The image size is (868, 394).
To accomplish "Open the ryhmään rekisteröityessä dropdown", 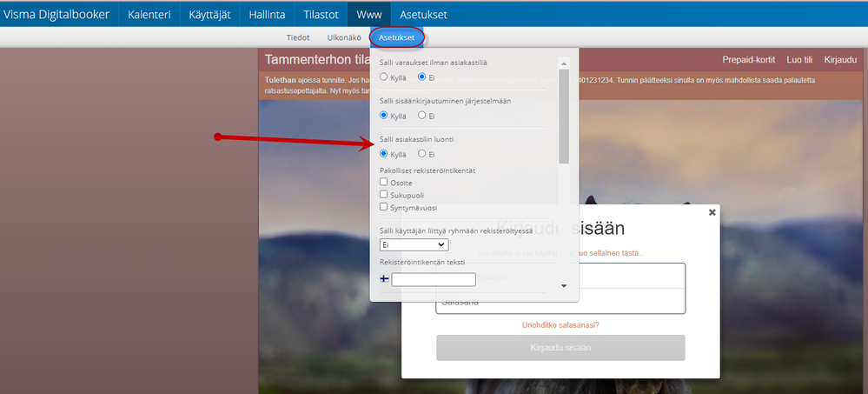I will (414, 244).
